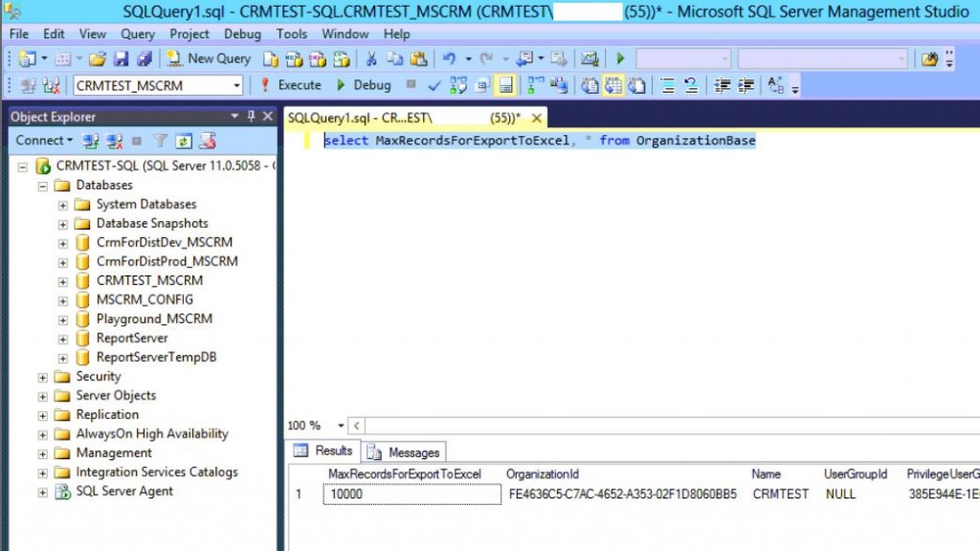Disconnect the selected server in Object Explorer
Viewport: 980px width, 551px height.
112,141
